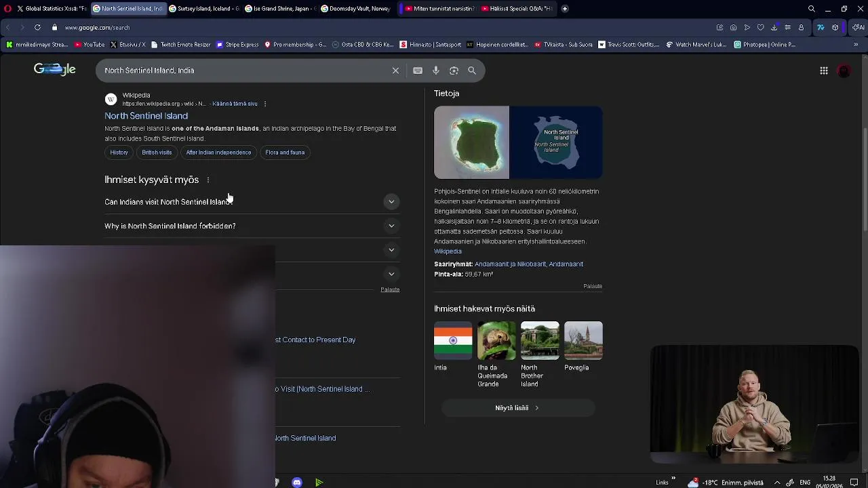Open browser profile icon in toolbar
Screen dimensions: 868x488
[x=801, y=28]
